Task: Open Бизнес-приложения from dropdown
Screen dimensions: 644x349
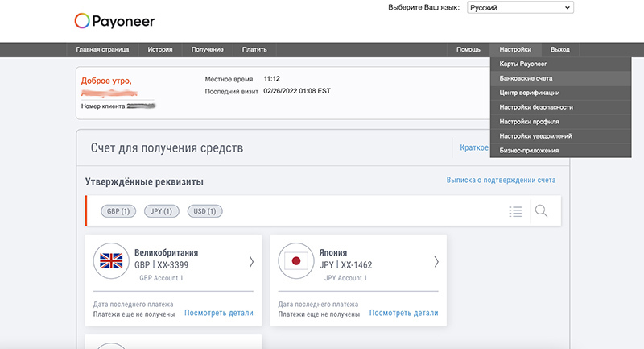Action: tap(560, 151)
